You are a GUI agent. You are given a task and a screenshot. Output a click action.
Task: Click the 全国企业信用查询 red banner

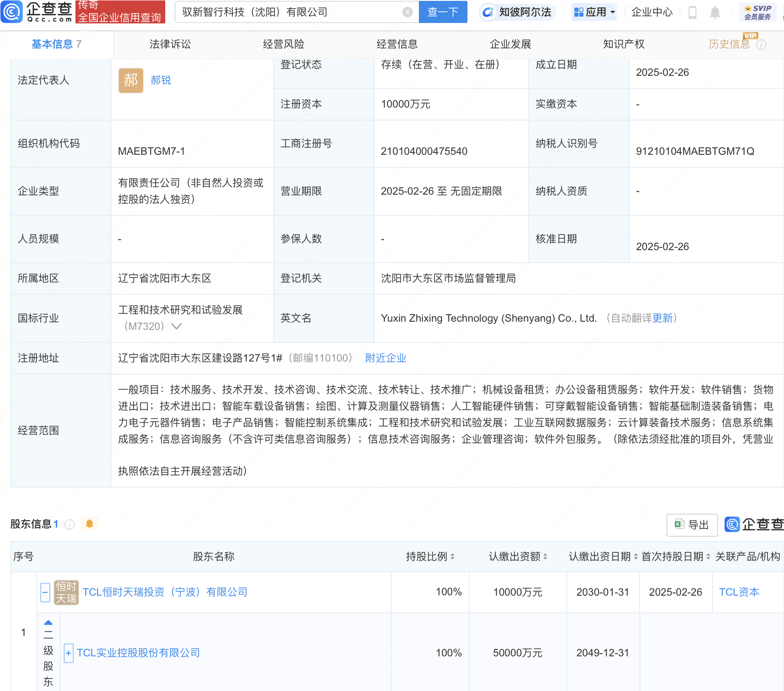click(120, 12)
